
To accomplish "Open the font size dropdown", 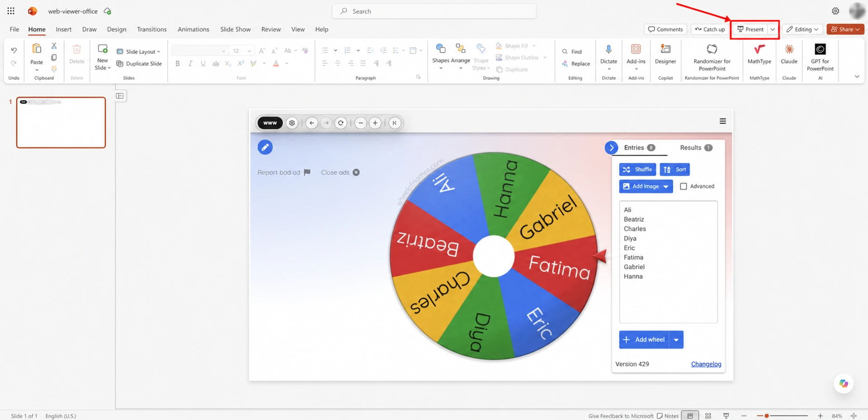I will coord(249,51).
